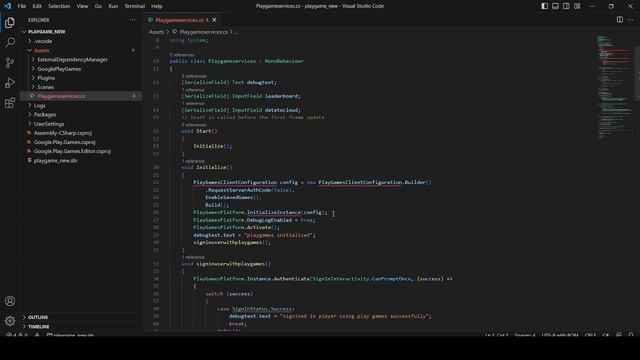
Task: Click the MonoBehaviour class name
Action: pyautogui.click(x=284, y=61)
